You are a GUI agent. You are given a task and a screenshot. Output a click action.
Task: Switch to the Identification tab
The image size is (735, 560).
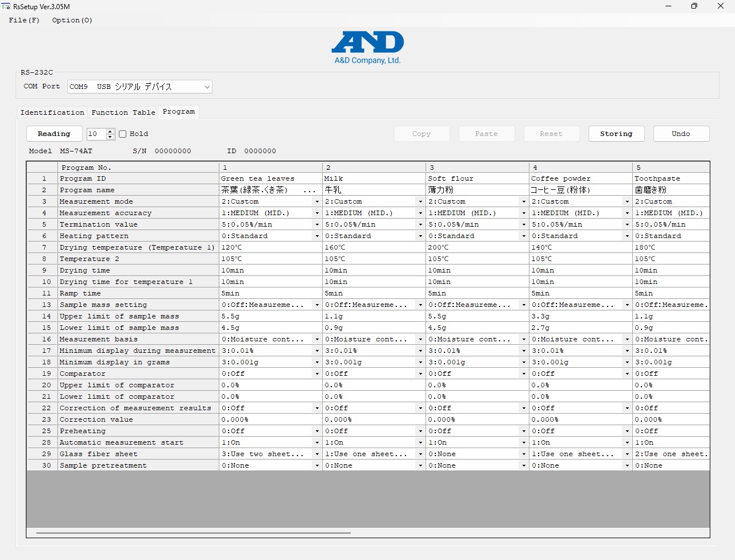(52, 112)
